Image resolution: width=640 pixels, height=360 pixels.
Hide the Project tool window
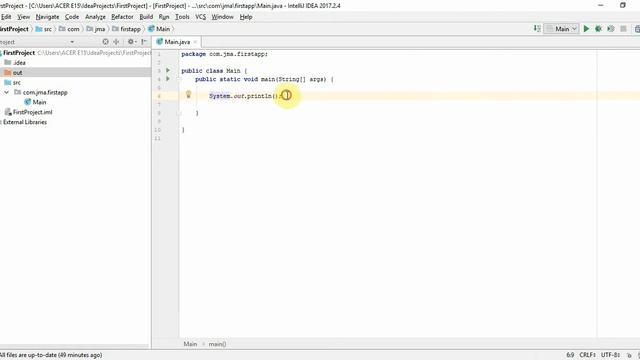[144, 42]
